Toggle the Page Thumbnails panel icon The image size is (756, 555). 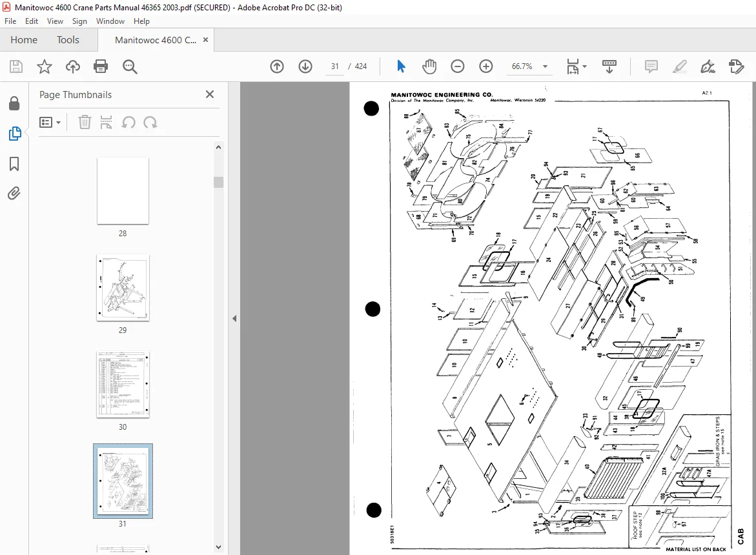14,134
